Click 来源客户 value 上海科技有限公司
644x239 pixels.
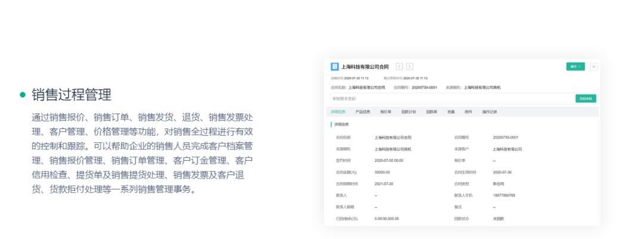pos(507,149)
